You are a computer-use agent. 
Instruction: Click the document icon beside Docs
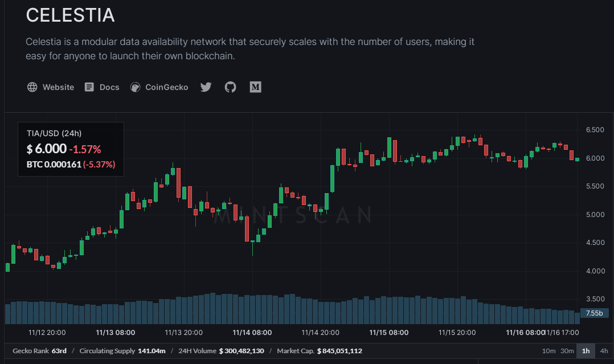[x=89, y=87]
